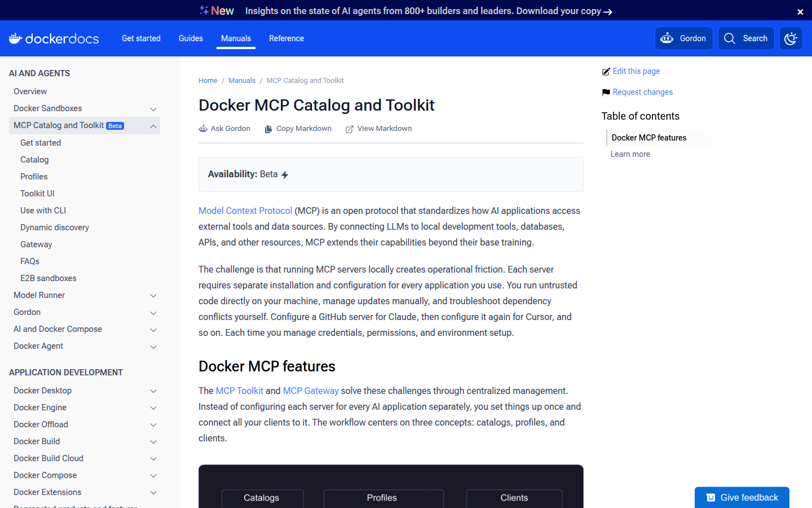
Task: Open the Guides tab
Action: tap(191, 38)
